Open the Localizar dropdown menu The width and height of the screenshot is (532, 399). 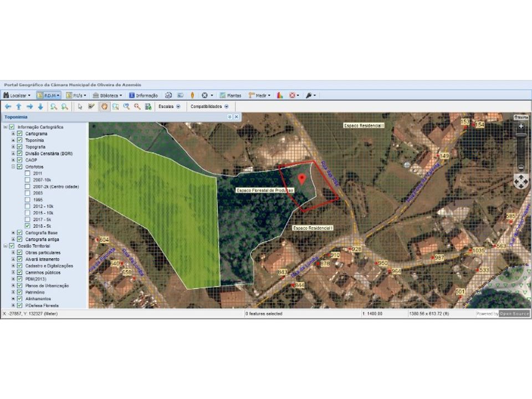pos(17,95)
